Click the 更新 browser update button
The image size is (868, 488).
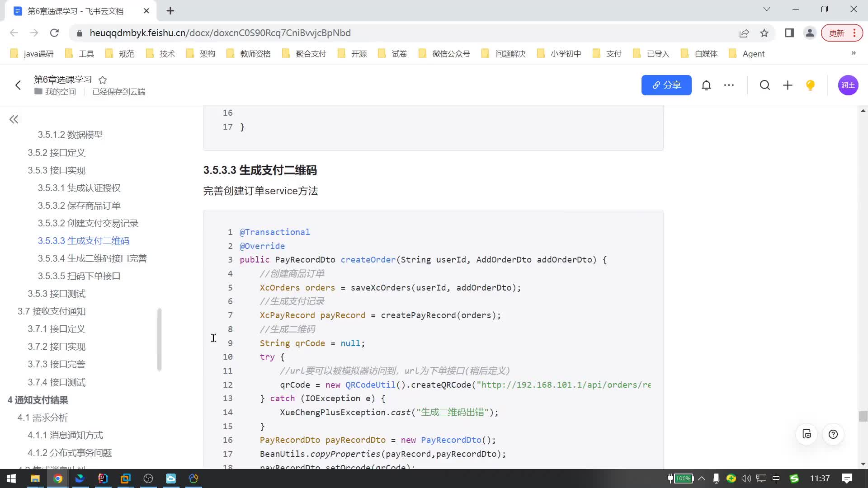click(842, 33)
